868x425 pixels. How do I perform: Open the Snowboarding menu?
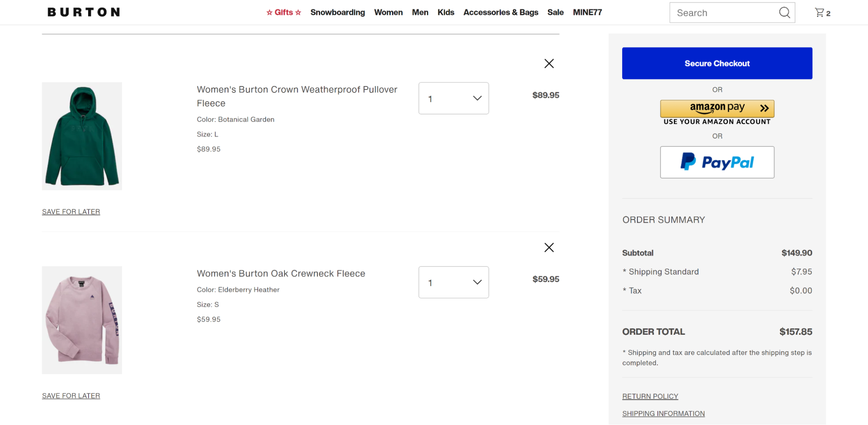(337, 12)
